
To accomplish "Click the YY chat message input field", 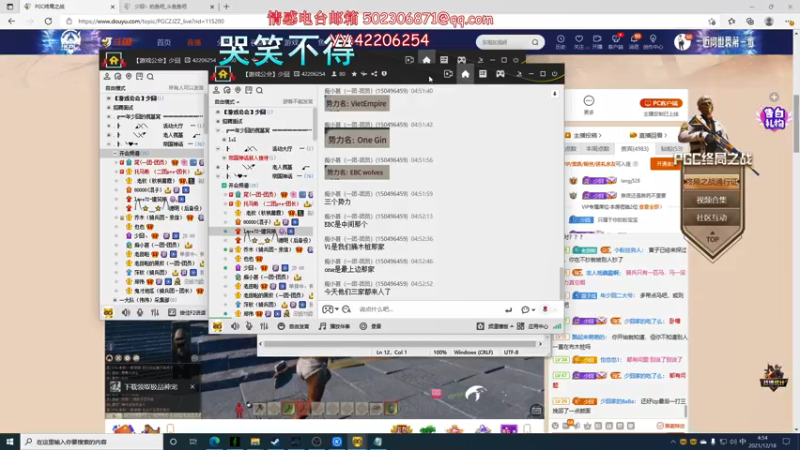I will click(x=429, y=309).
